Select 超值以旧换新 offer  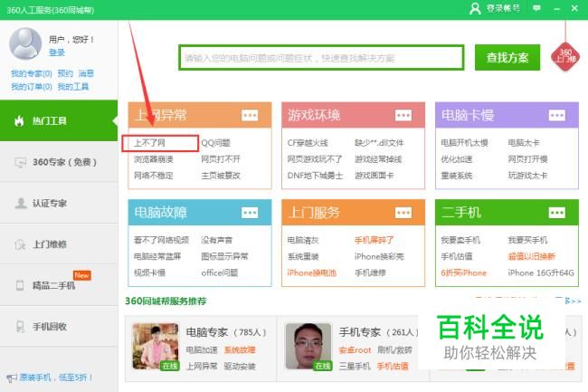click(532, 256)
